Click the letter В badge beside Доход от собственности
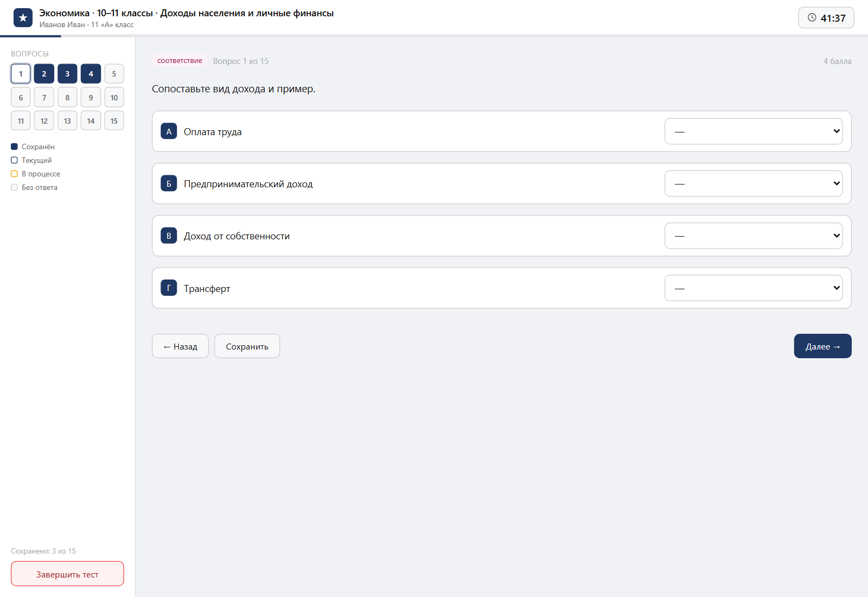 point(169,236)
